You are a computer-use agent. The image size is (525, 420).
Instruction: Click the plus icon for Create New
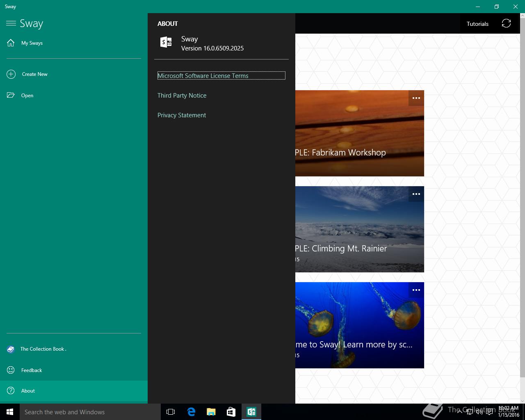point(11,74)
